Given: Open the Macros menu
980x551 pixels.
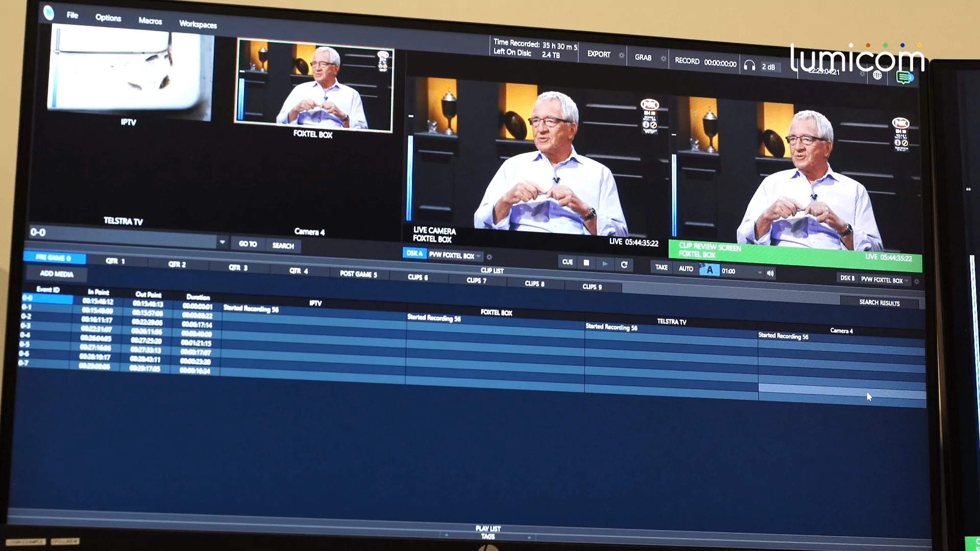Looking at the screenshot, I should pos(150,21).
